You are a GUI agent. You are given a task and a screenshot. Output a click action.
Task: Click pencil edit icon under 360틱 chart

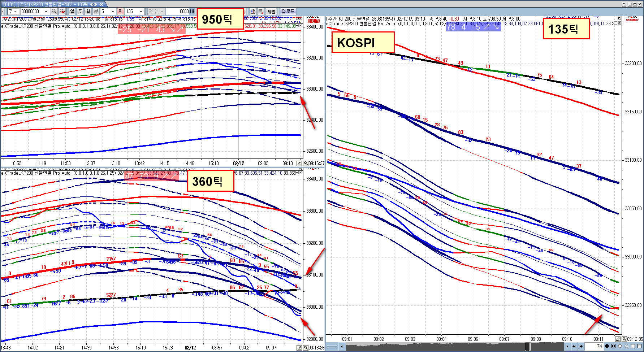[x=299, y=348]
